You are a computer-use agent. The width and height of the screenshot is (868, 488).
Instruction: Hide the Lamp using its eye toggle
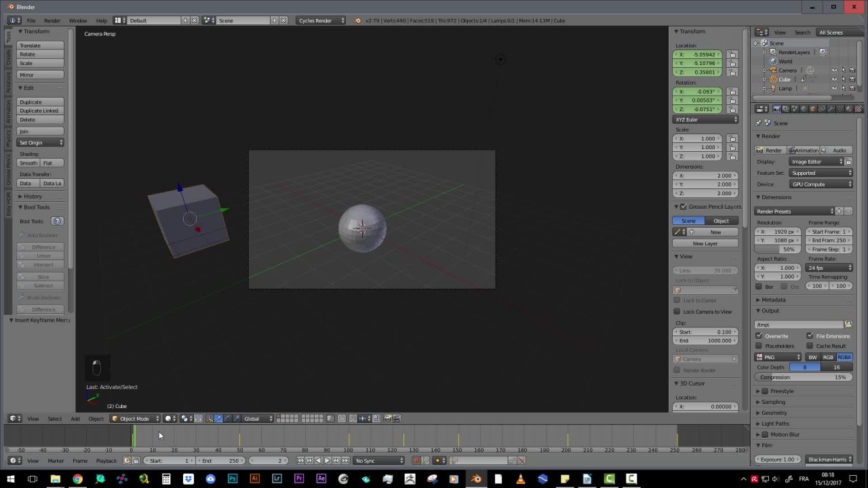point(834,88)
